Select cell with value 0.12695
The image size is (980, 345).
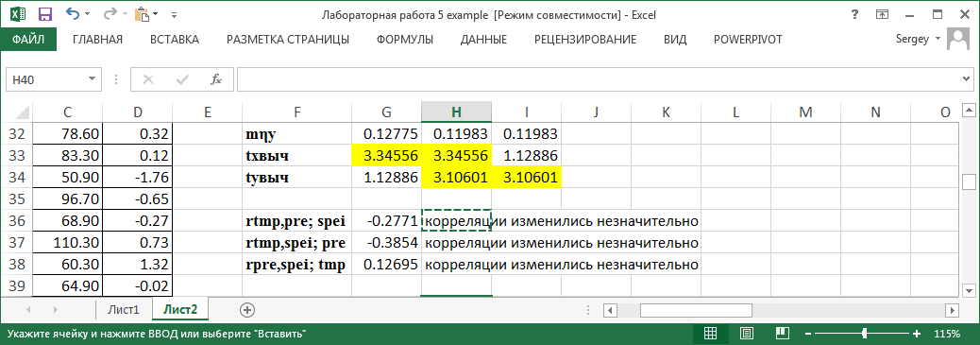pos(386,265)
